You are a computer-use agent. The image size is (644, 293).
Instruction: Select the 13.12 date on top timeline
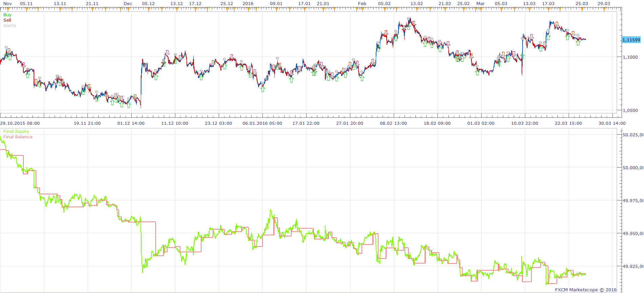(176, 4)
